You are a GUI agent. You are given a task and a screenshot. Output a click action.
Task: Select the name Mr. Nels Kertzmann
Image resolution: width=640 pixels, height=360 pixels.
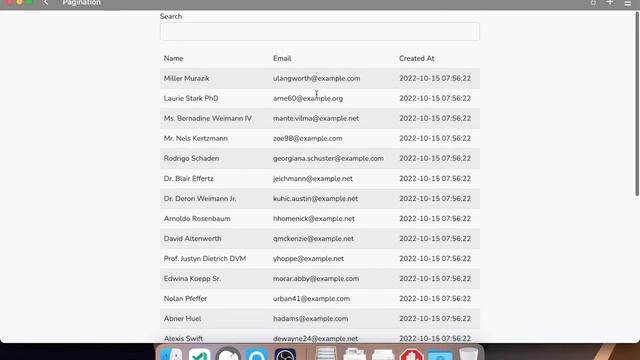pos(196,138)
